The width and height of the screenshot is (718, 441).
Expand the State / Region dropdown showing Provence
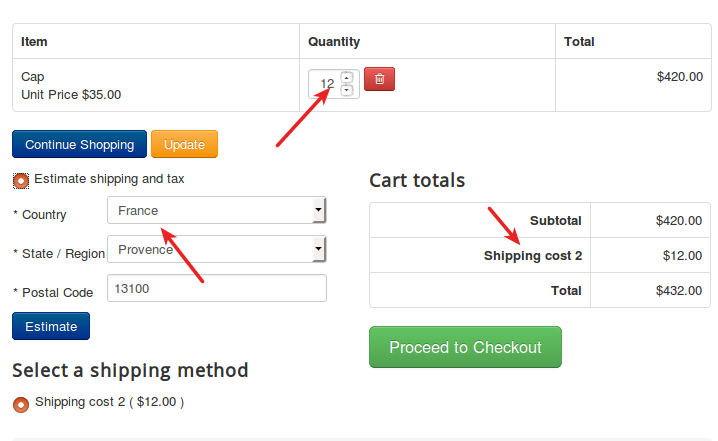tap(216, 249)
